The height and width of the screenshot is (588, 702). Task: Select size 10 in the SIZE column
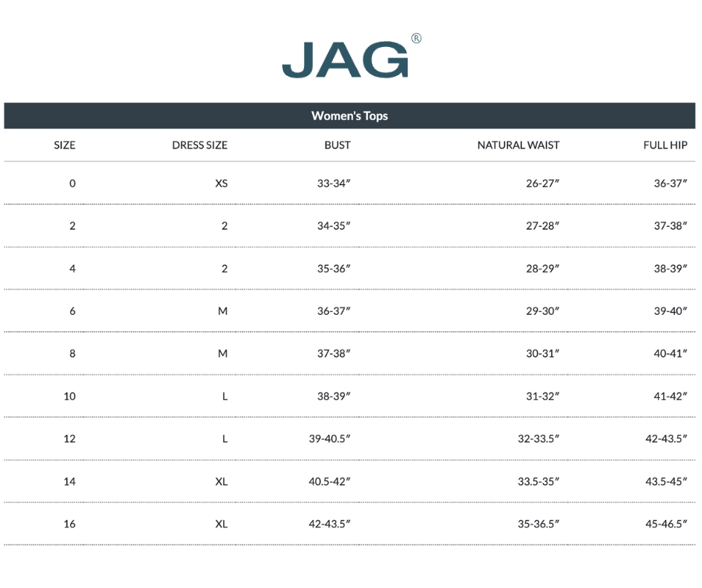coord(69,396)
